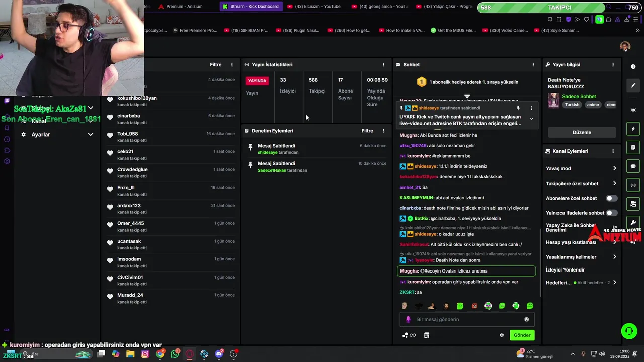Expand the Kanal sidebar section
Image resolution: width=644 pixels, height=362 pixels.
(91, 121)
